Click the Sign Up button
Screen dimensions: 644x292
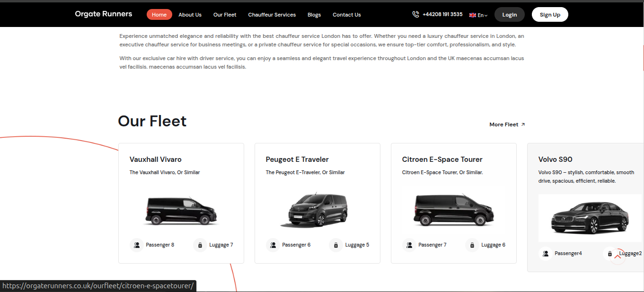point(550,15)
